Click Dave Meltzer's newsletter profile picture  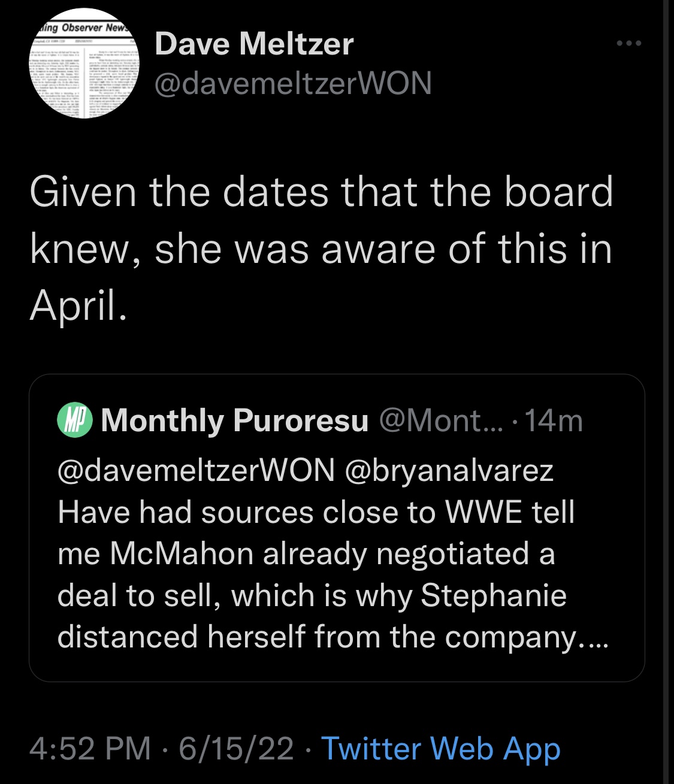[84, 63]
